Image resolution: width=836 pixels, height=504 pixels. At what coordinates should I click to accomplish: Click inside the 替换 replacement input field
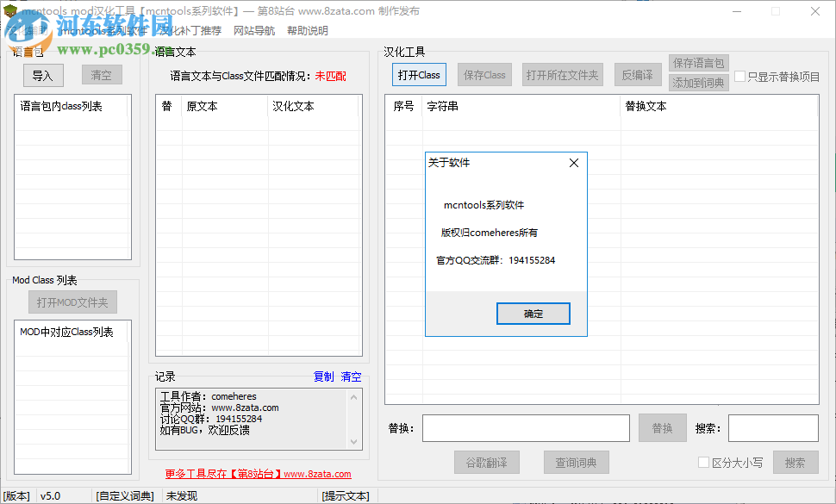[x=527, y=427]
